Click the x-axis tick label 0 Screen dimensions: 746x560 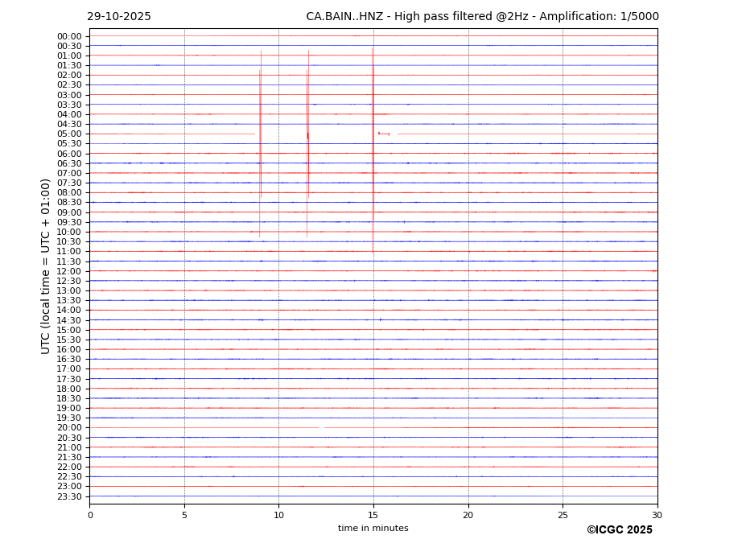(90, 515)
